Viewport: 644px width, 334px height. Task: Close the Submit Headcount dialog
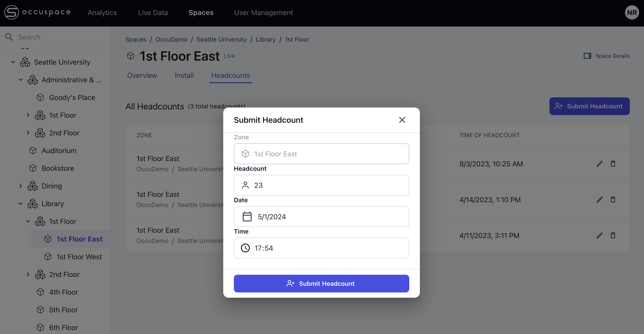point(402,120)
